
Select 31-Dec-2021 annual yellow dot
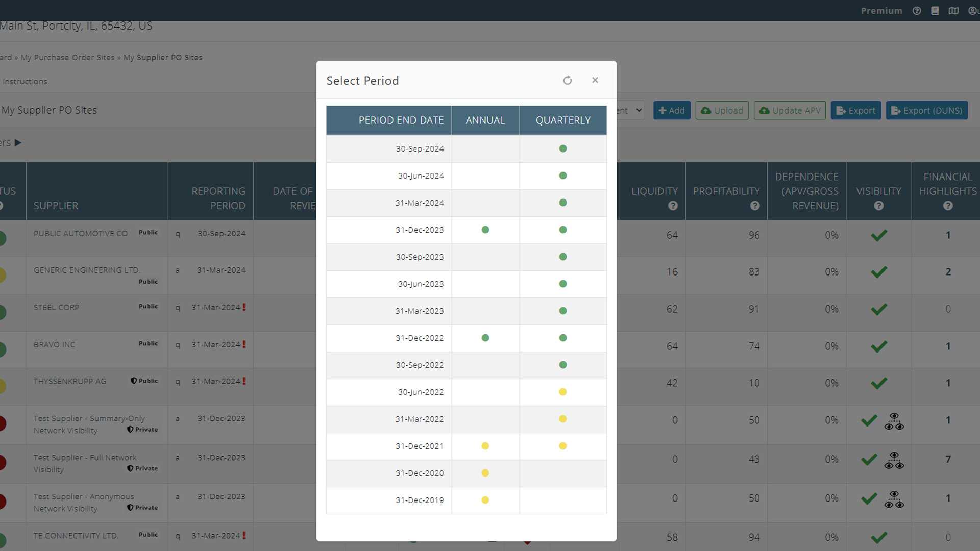[485, 446]
